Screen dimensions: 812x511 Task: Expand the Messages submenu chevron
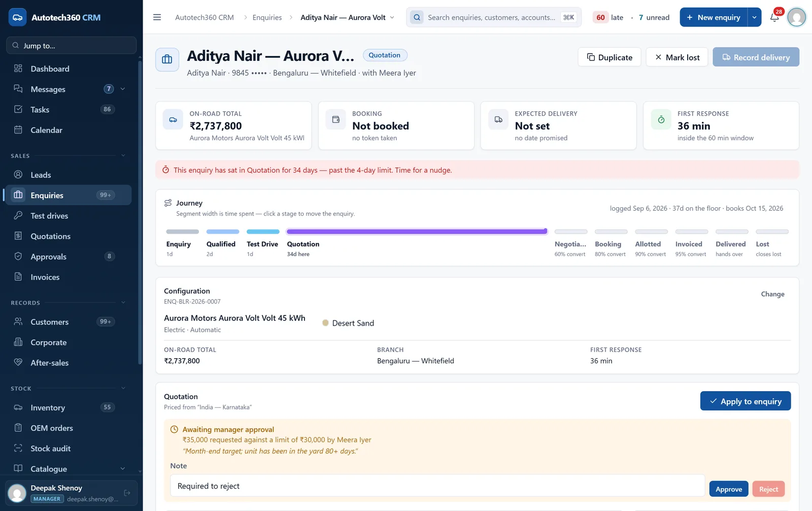click(x=123, y=89)
